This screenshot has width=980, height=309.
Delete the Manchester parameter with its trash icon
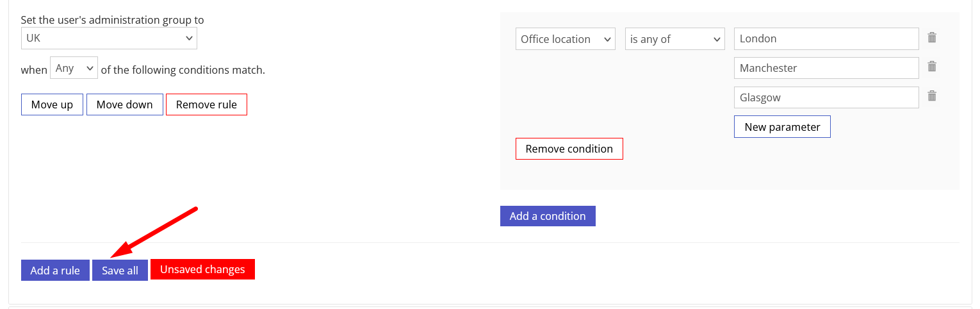coord(932,67)
